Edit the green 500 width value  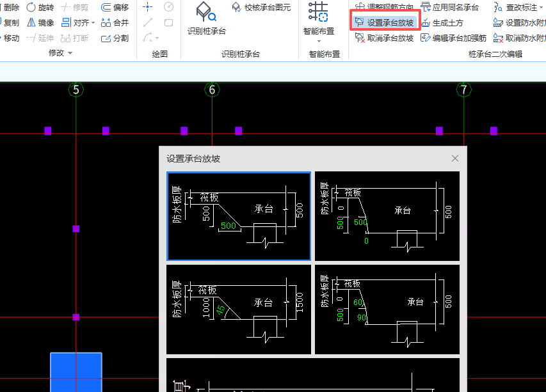pos(229,226)
